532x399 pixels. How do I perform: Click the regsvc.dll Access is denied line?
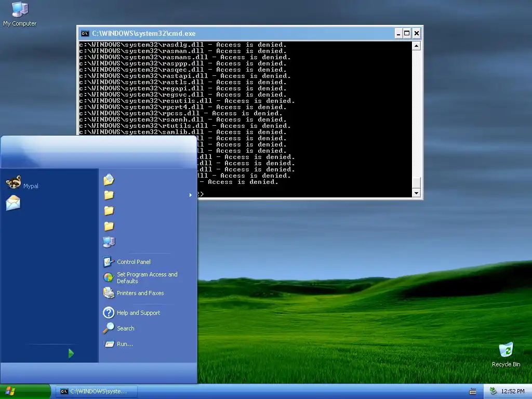click(183, 95)
